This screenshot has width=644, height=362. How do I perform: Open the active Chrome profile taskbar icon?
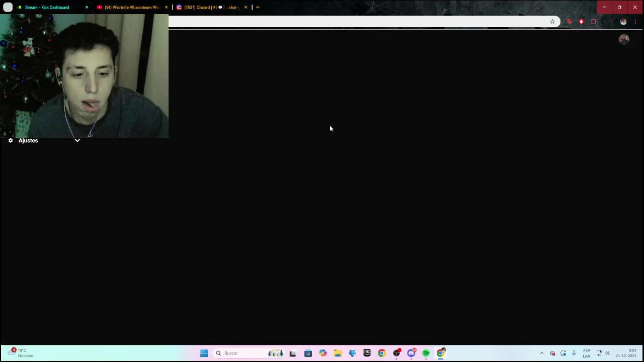coord(441,353)
